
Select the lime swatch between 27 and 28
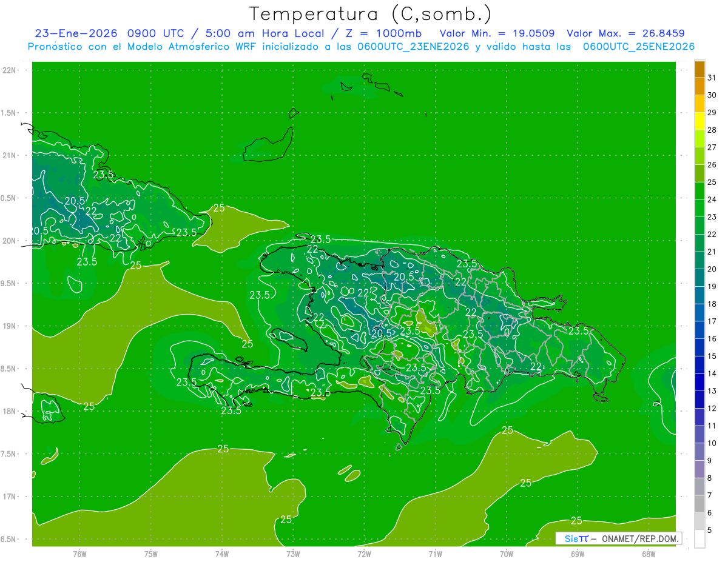[x=699, y=139]
